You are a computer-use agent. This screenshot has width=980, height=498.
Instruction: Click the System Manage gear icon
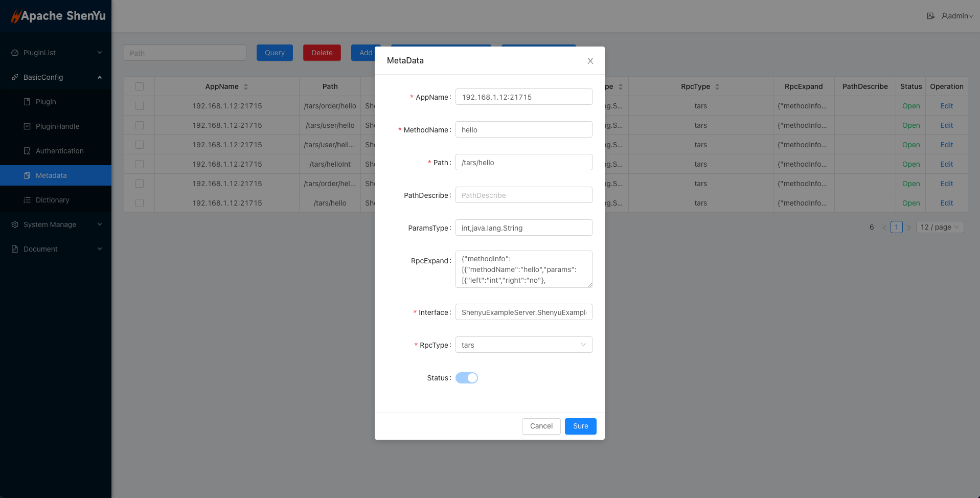(15, 224)
